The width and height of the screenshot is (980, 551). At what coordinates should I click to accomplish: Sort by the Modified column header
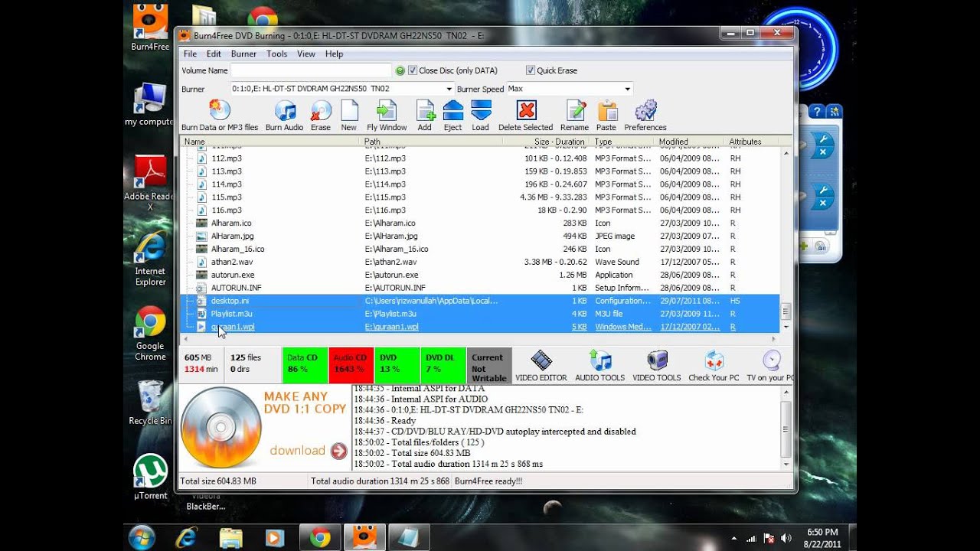coord(690,142)
